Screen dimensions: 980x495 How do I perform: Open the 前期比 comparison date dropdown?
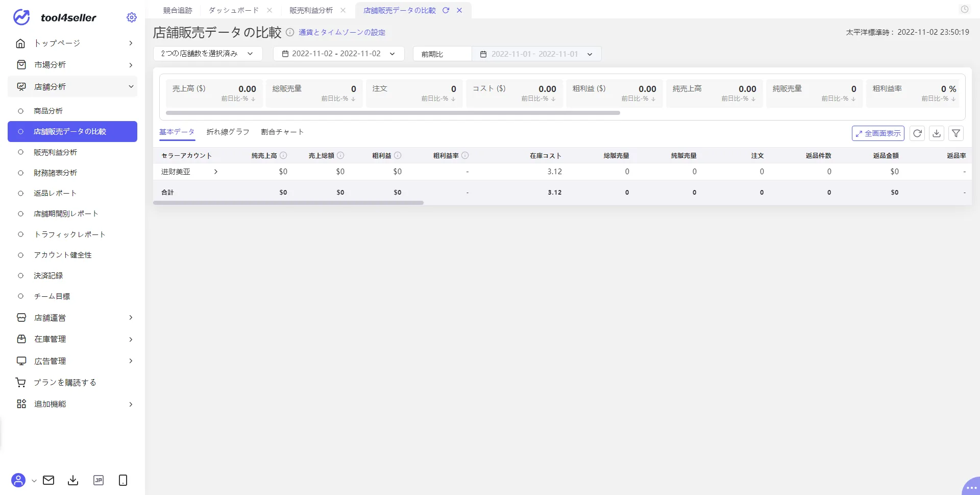coord(536,54)
